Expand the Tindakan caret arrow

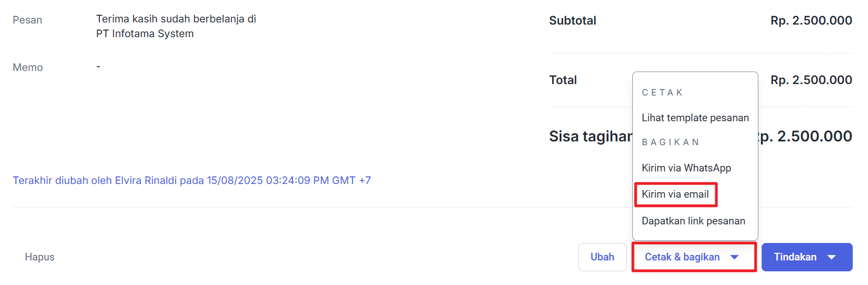831,257
